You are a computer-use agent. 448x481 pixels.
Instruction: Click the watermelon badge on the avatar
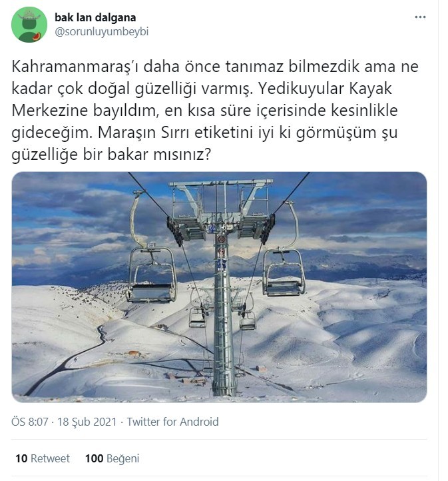click(37, 37)
